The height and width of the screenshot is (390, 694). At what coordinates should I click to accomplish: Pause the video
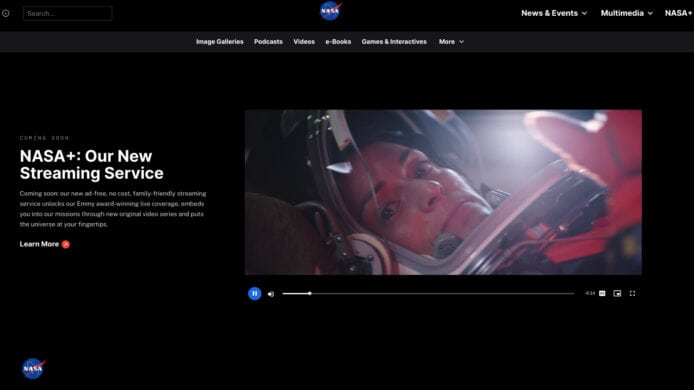point(254,293)
